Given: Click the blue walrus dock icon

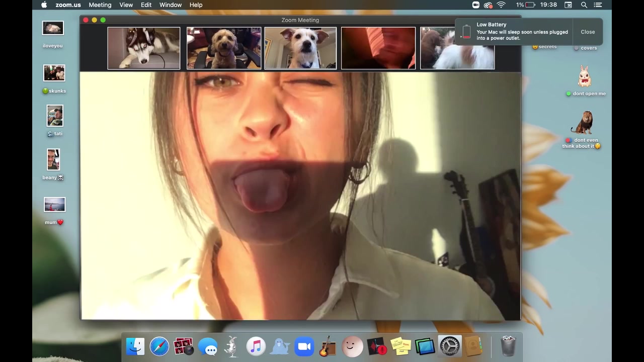Looking at the screenshot, I should 280,346.
